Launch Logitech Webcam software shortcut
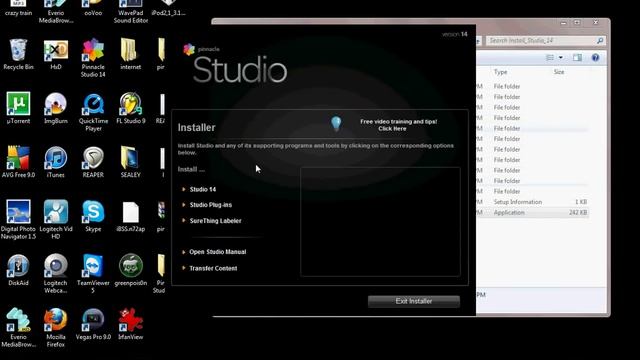Viewport: 640px width, 360px height. (56, 273)
